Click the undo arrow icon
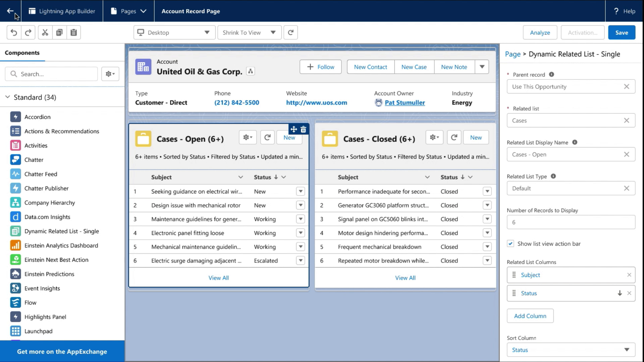This screenshot has height=362, width=644. (x=14, y=33)
